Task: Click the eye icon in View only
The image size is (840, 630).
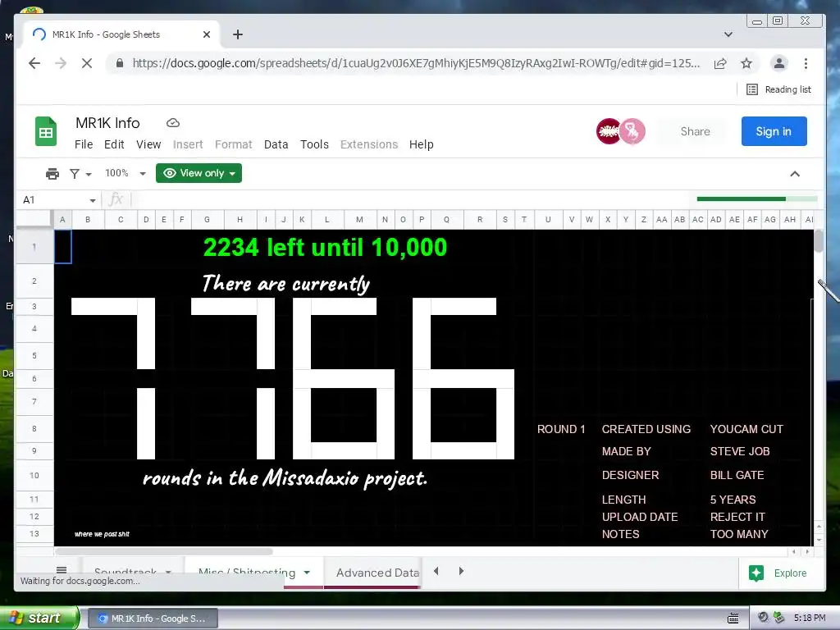Action: pos(170,173)
